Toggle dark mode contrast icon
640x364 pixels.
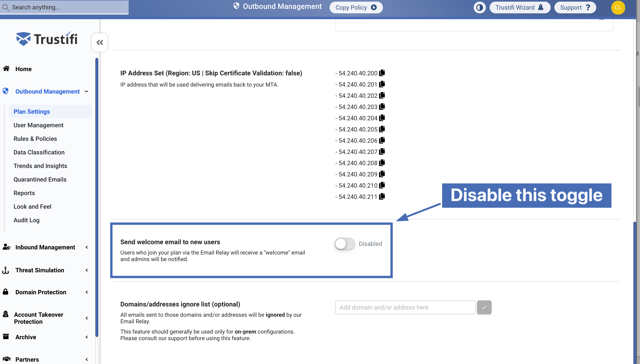[479, 7]
